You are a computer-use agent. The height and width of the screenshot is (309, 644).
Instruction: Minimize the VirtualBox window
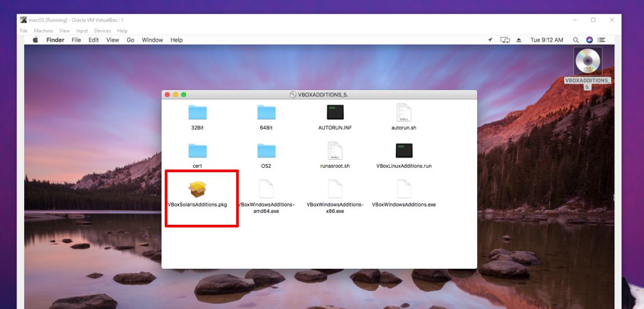click(575, 20)
